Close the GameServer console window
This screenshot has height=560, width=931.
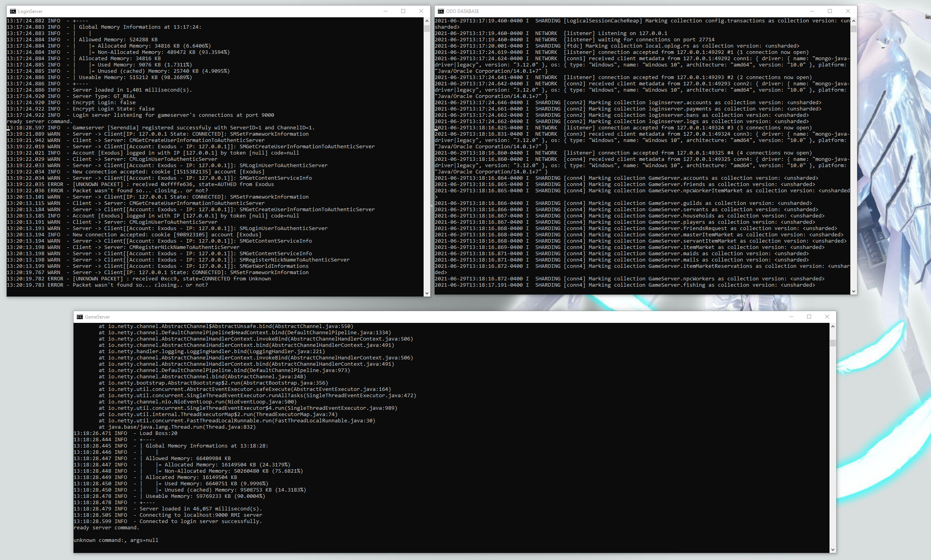[x=827, y=317]
